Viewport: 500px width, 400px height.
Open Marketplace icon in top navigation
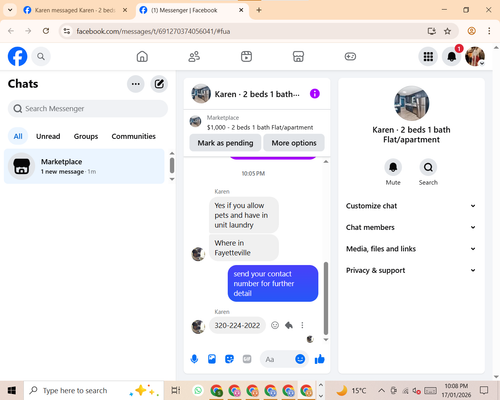click(x=298, y=56)
